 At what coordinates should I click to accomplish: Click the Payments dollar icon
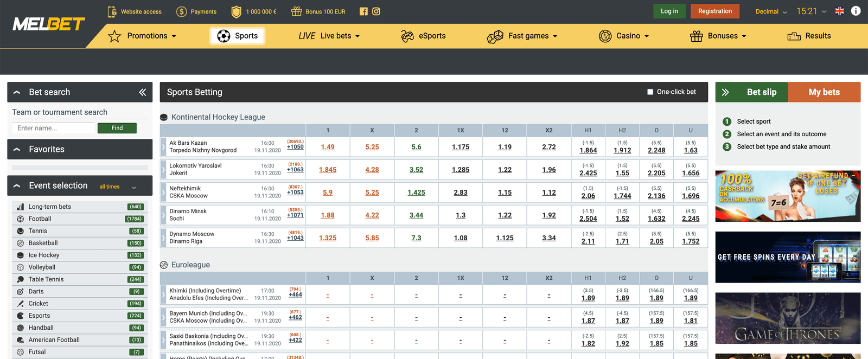(x=182, y=11)
